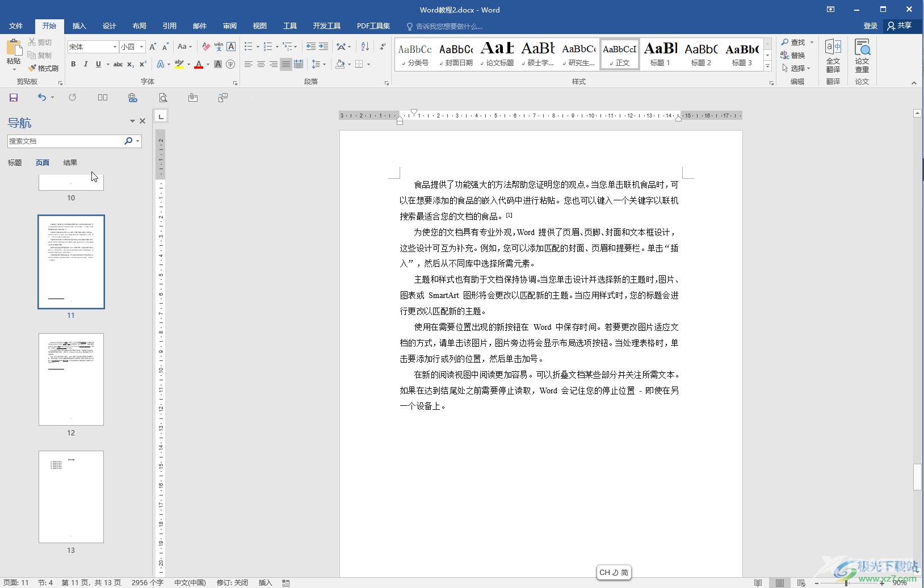Open the 结果 tab in navigation pane
The height and width of the screenshot is (588, 924).
coord(70,163)
